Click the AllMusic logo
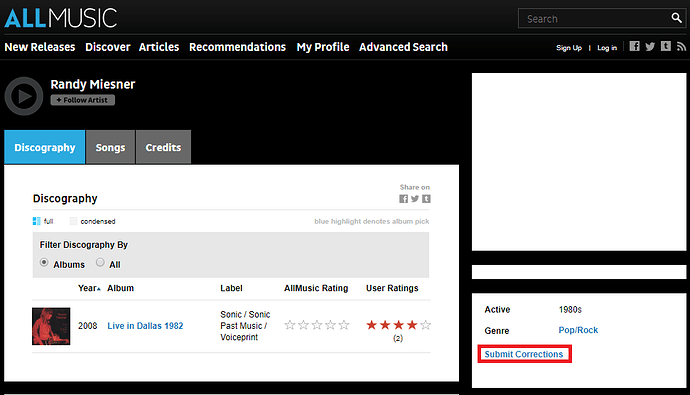Screen dimensions: 690x395 tap(61, 18)
